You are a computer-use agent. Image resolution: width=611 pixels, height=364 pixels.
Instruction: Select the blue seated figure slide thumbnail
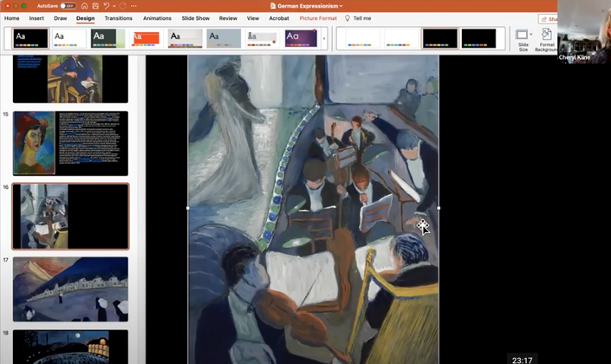[70, 78]
